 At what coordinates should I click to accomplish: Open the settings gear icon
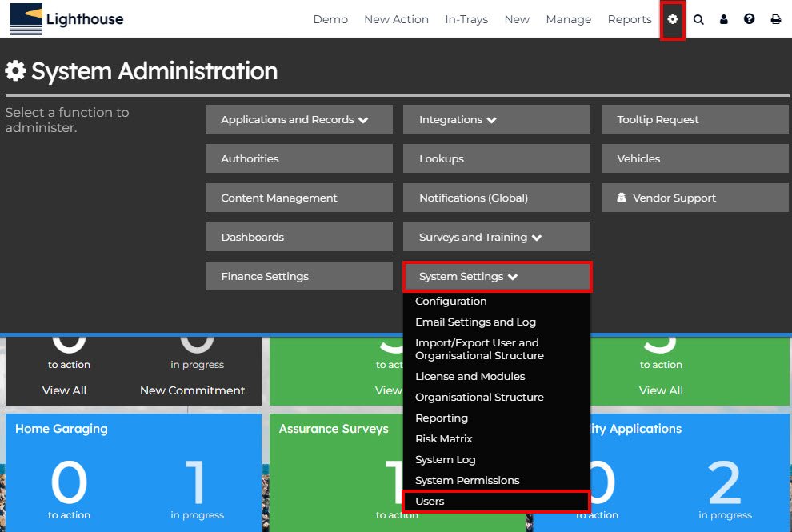pos(672,19)
